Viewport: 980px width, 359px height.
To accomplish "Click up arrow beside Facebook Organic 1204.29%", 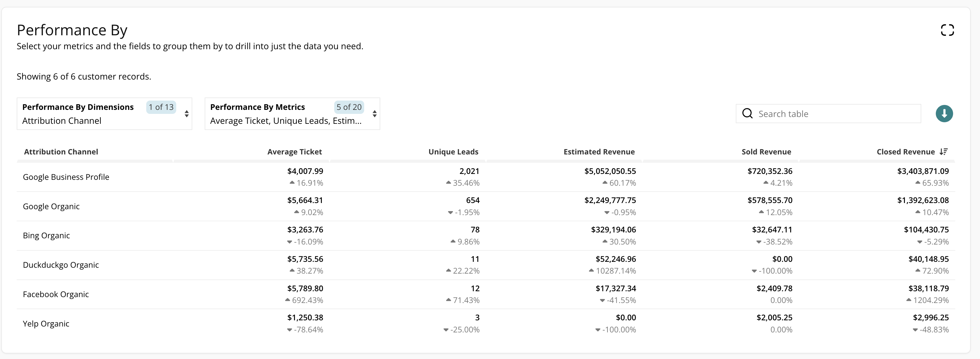I will 909,300.
